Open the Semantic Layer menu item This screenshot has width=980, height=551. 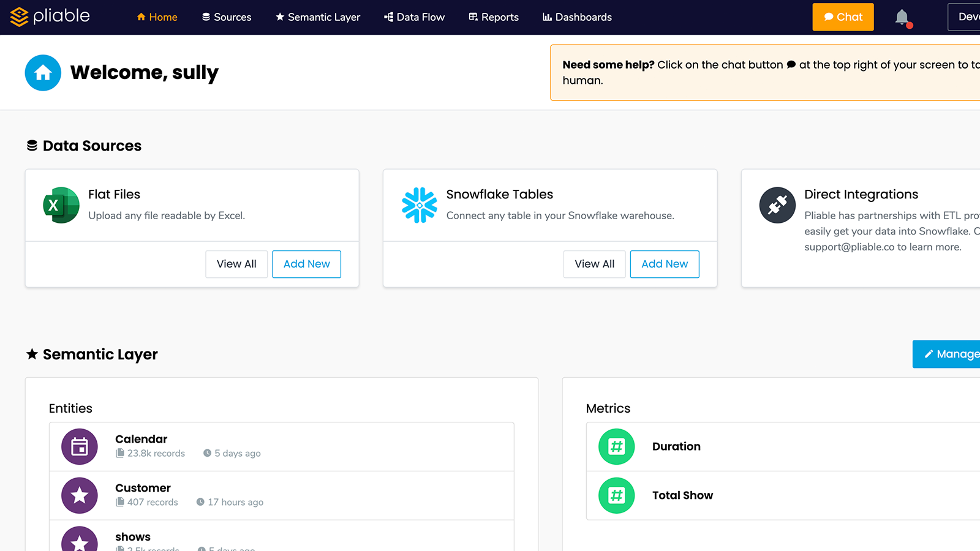click(x=318, y=17)
